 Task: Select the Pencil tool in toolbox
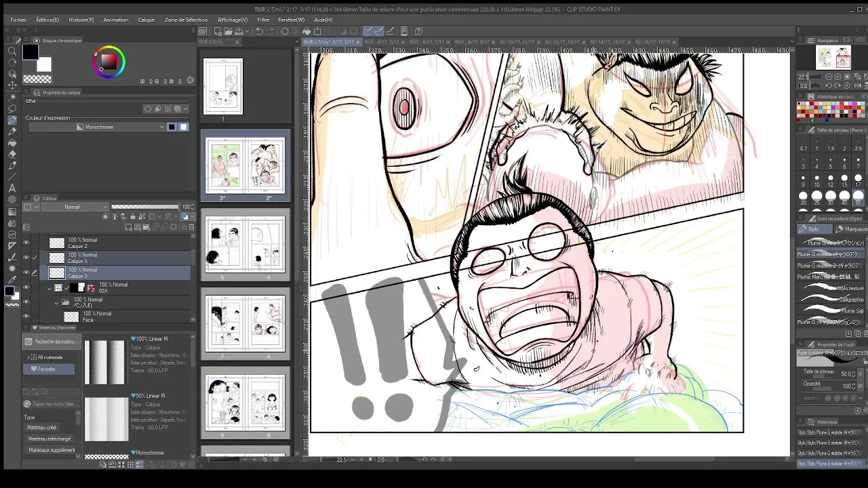tap(12, 131)
